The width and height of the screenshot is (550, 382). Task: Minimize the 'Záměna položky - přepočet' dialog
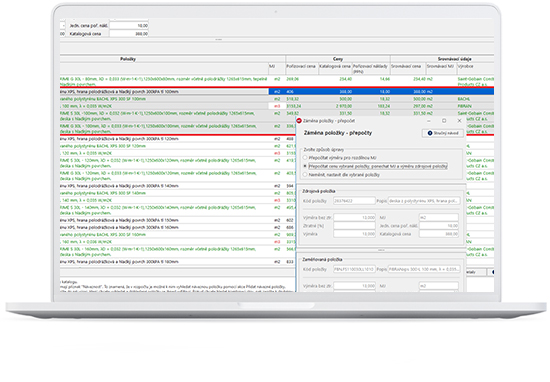point(429,121)
